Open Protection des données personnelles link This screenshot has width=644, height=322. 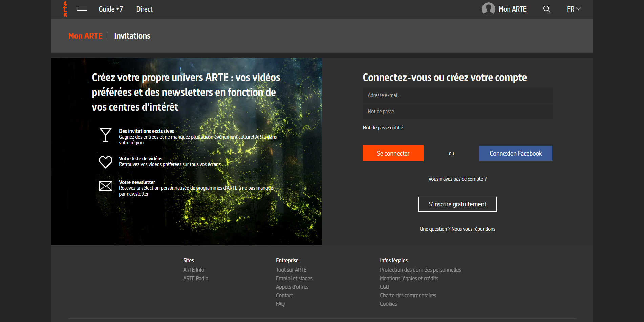pos(421,270)
